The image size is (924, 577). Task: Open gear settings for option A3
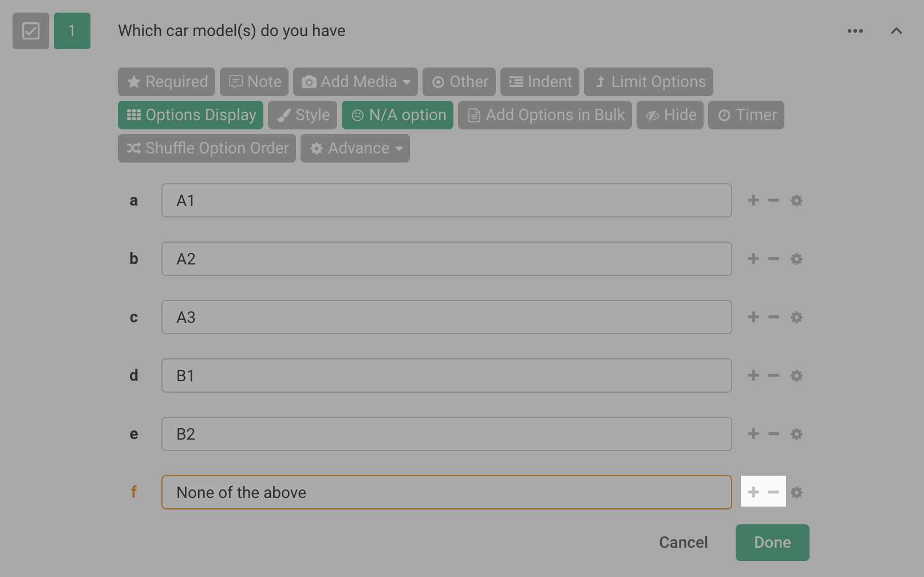tap(796, 317)
